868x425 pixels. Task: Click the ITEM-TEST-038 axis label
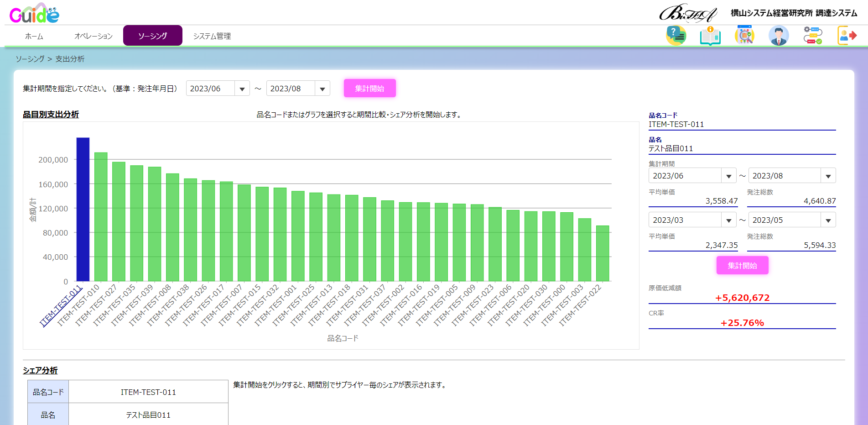coord(168,305)
